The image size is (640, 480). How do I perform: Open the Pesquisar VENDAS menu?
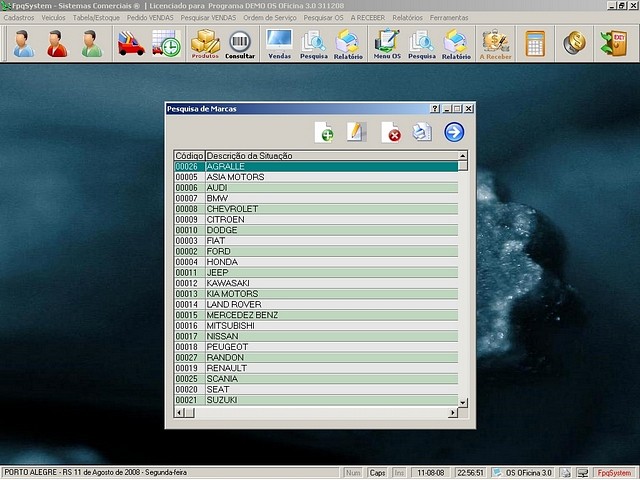(x=208, y=18)
